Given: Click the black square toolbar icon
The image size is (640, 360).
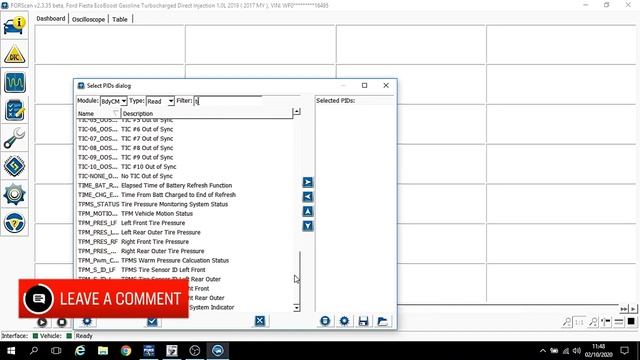Looking at the screenshot, I should point(631,322).
